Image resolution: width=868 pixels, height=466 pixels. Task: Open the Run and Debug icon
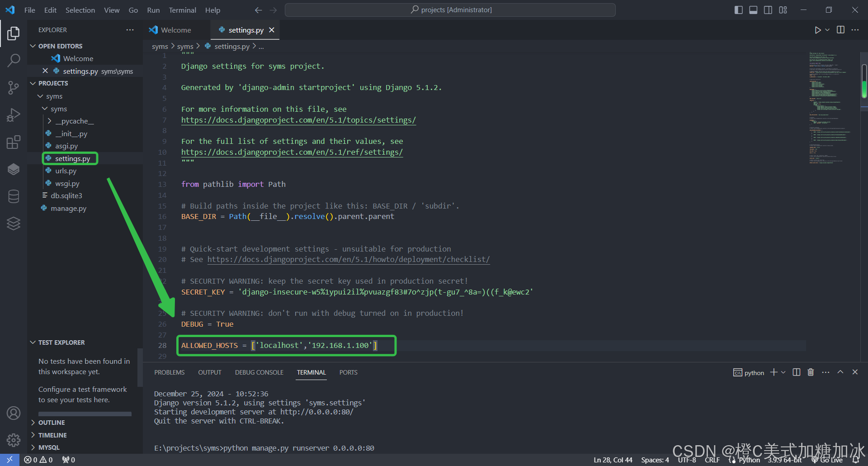click(14, 114)
